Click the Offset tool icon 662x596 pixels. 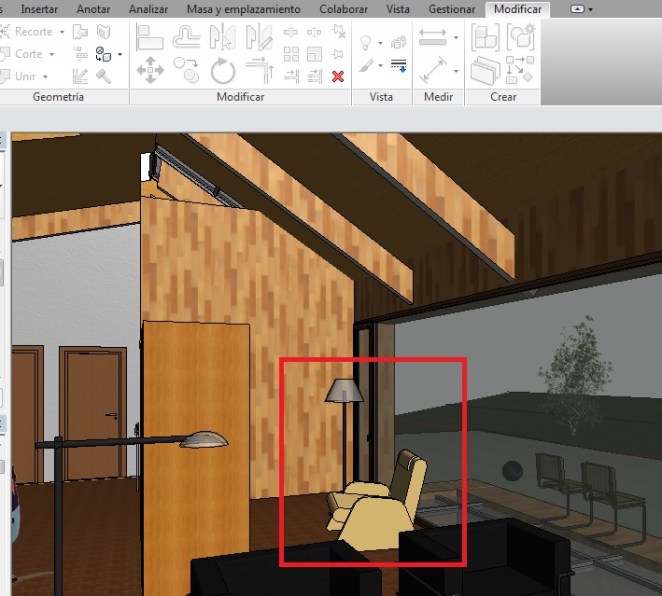186,38
